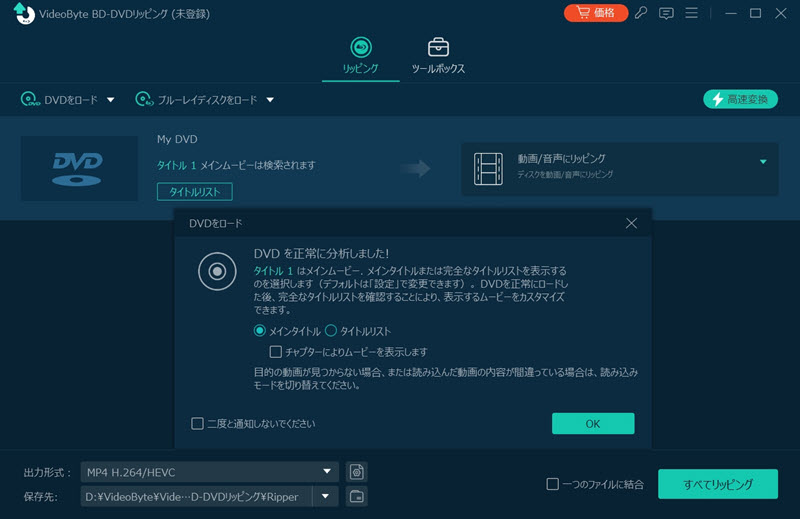Expand the DVDをロード dropdown arrow
Screen dimensions: 800x519
[x=111, y=100]
